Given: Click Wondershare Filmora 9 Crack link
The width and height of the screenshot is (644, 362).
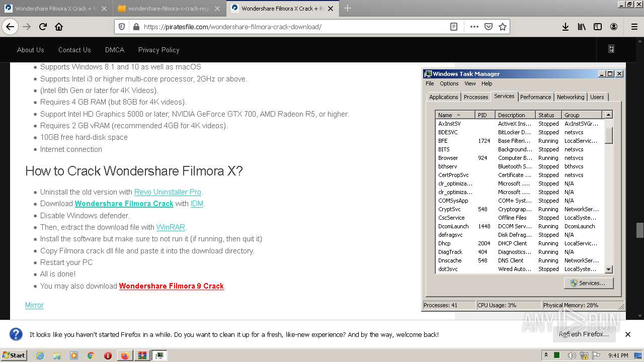Looking at the screenshot, I should tap(172, 286).
